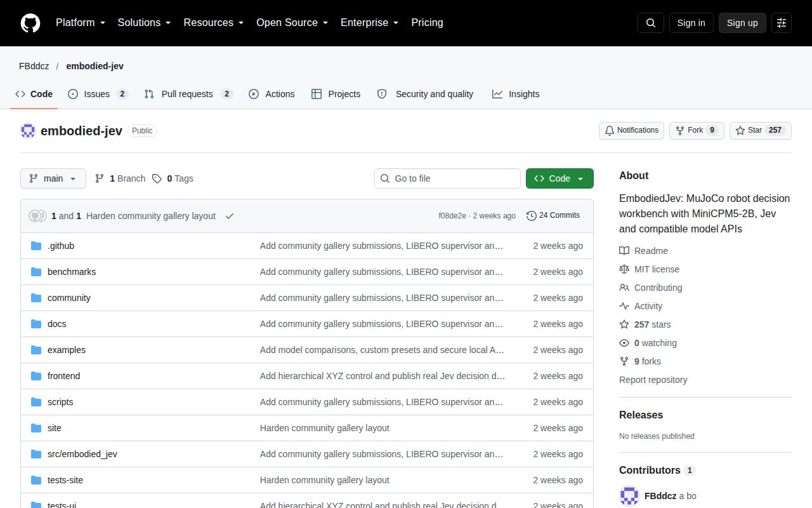Click the Pricing link in header
This screenshot has width=812, height=508.
(x=427, y=23)
